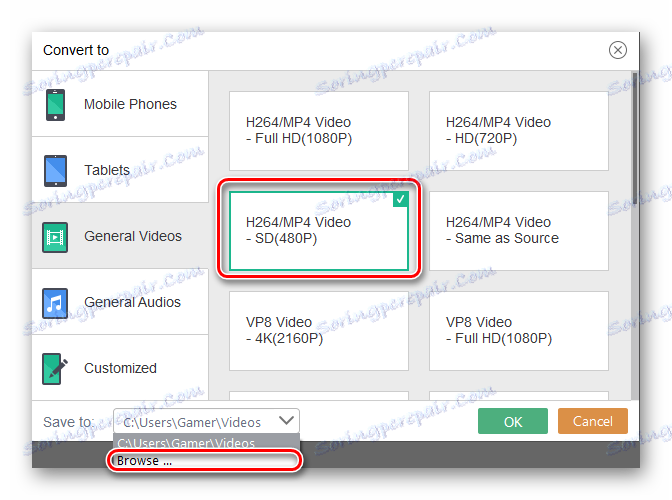672x500 pixels.
Task: Open the Customized category
Action: (120, 368)
